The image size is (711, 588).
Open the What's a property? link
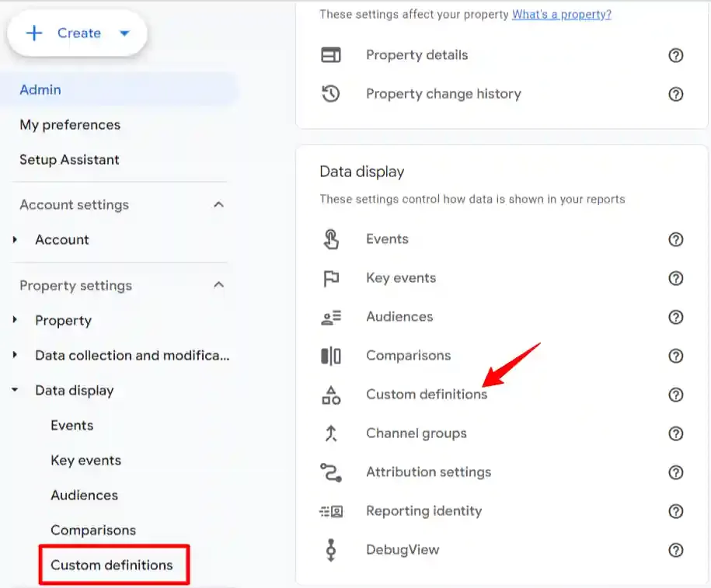(x=562, y=15)
